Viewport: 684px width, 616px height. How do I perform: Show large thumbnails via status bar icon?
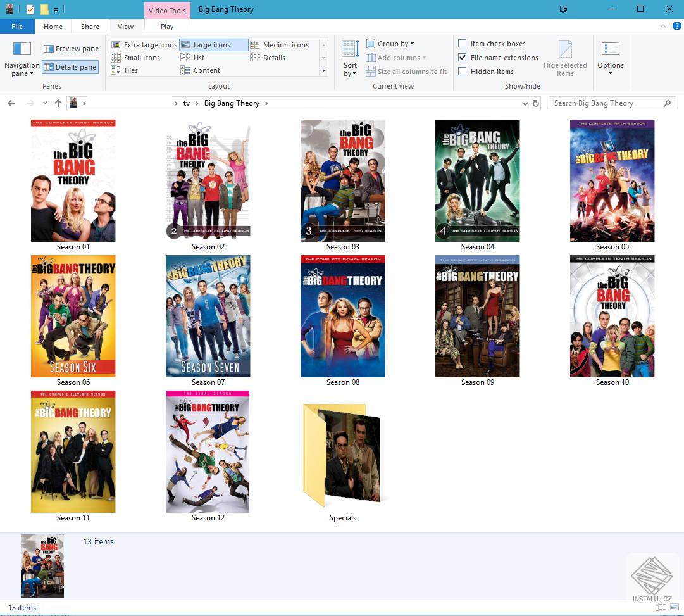pos(673,607)
